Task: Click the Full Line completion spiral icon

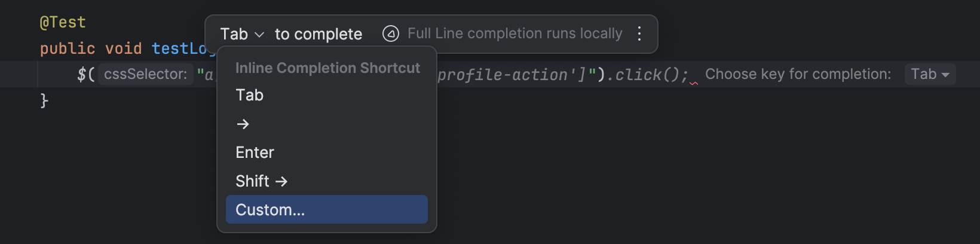Action: pyautogui.click(x=391, y=33)
